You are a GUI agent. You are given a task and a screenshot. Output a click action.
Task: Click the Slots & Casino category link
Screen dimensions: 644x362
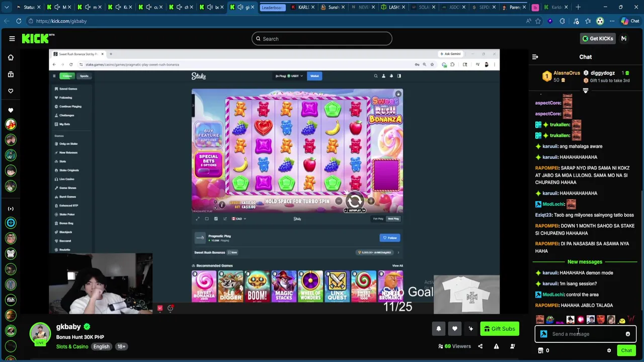tap(72, 346)
